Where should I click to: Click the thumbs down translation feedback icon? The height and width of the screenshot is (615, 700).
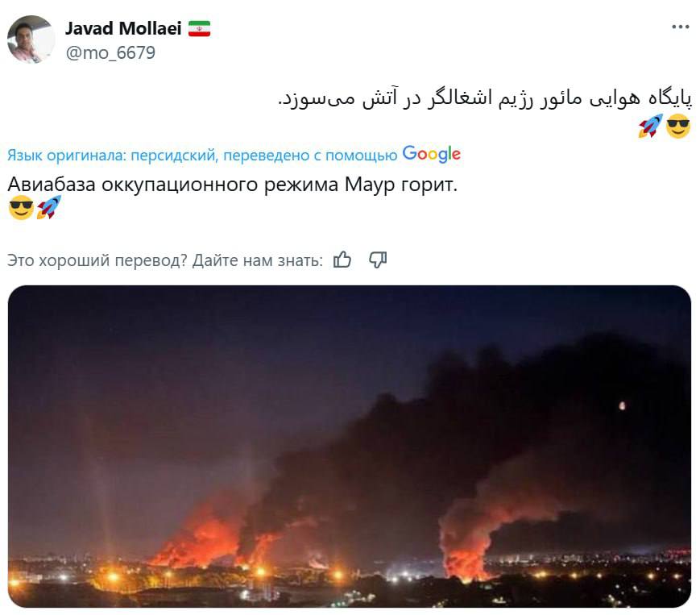pos(378,260)
